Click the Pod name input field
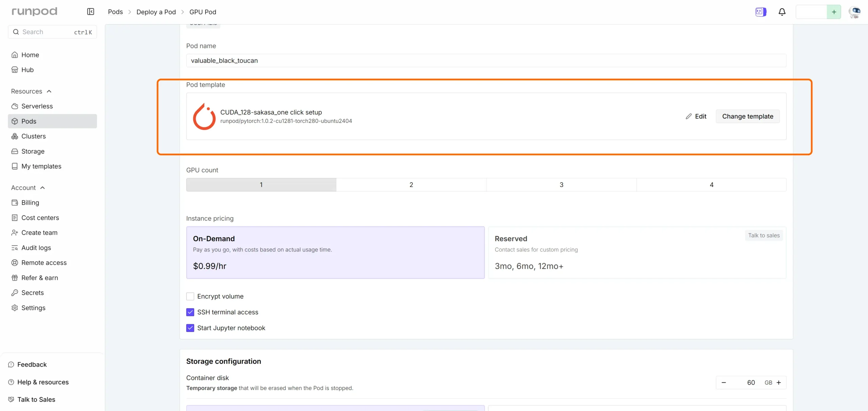Screen dimensions: 868x411 pos(486,61)
